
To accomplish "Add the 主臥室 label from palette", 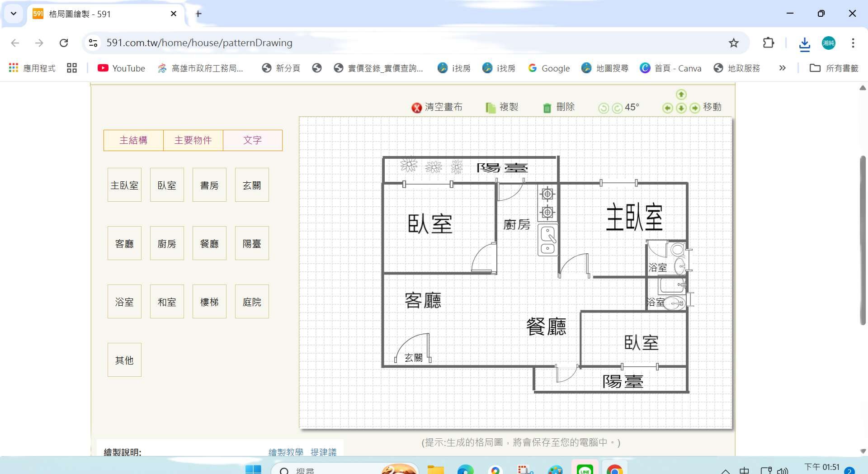I will (124, 185).
